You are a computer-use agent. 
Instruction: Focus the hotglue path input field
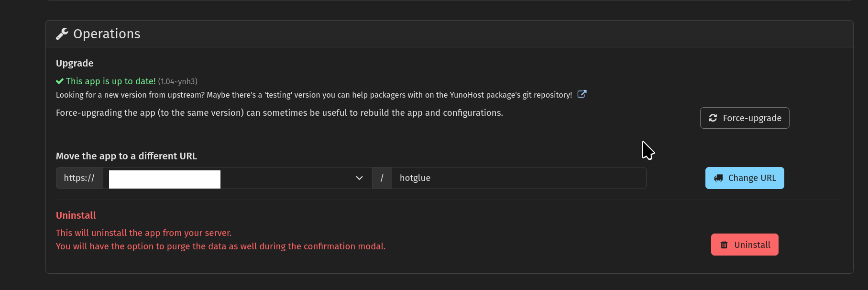[x=518, y=178]
